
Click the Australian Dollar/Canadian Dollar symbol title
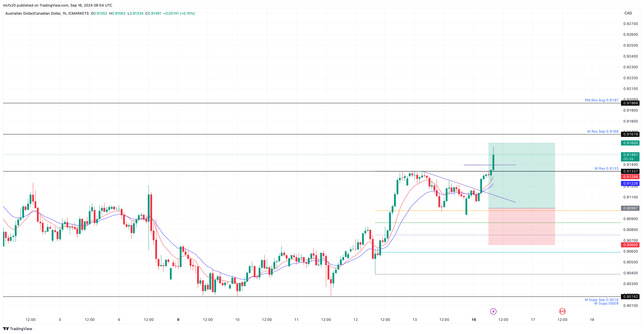(47, 13)
